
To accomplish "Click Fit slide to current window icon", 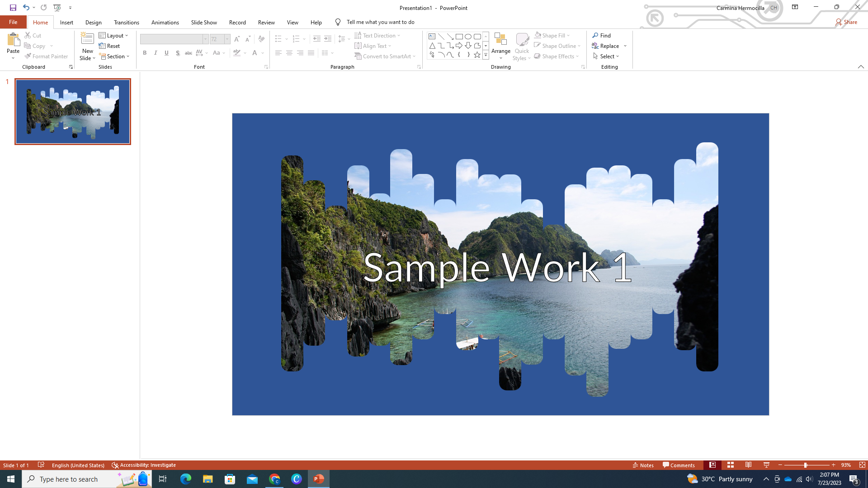I will coord(862,465).
